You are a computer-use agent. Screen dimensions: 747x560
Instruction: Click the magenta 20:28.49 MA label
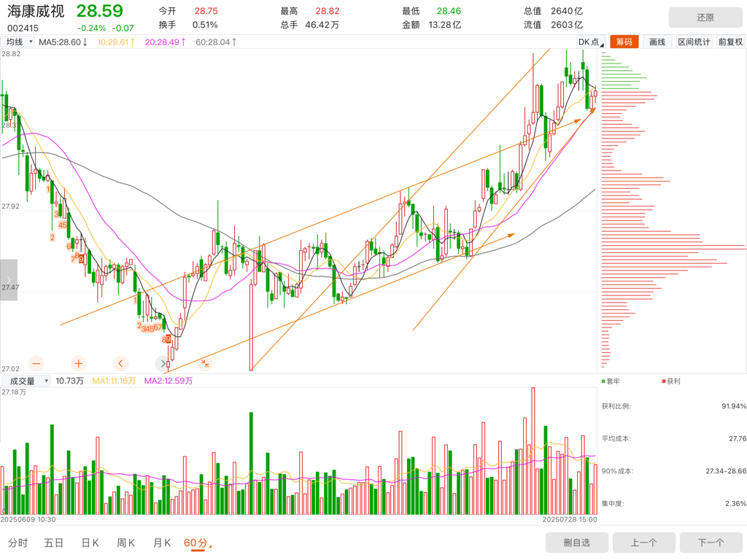166,42
